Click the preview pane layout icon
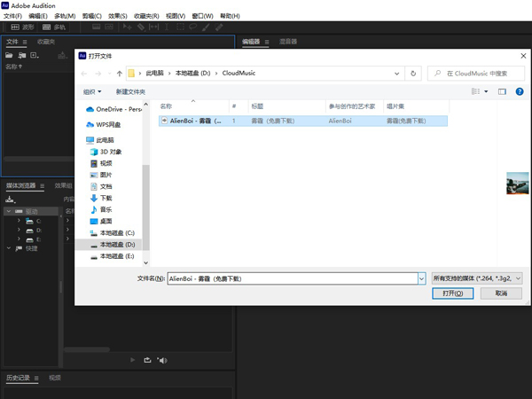Viewport: 532px width, 399px height. click(x=502, y=91)
